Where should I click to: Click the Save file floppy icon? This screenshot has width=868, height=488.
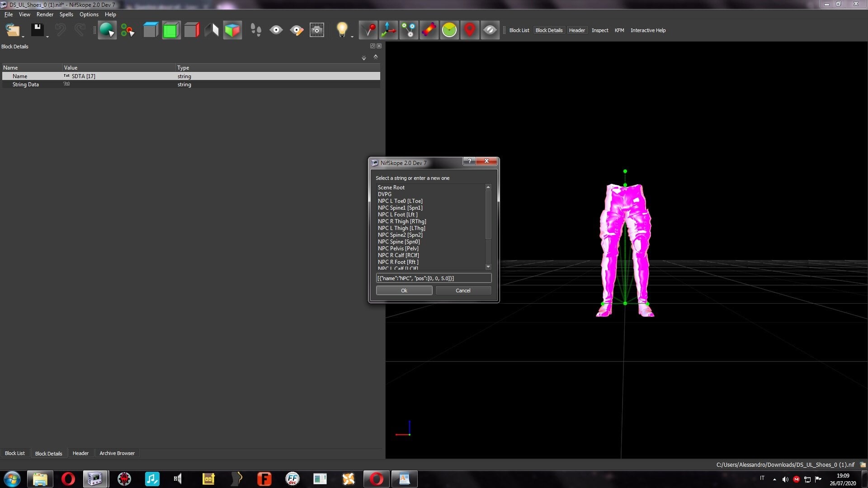coord(37,30)
